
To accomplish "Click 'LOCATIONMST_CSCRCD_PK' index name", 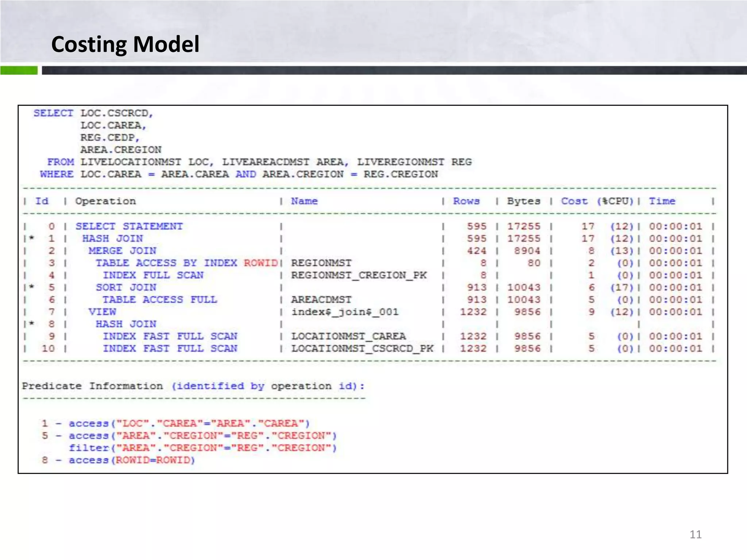I will click(362, 349).
